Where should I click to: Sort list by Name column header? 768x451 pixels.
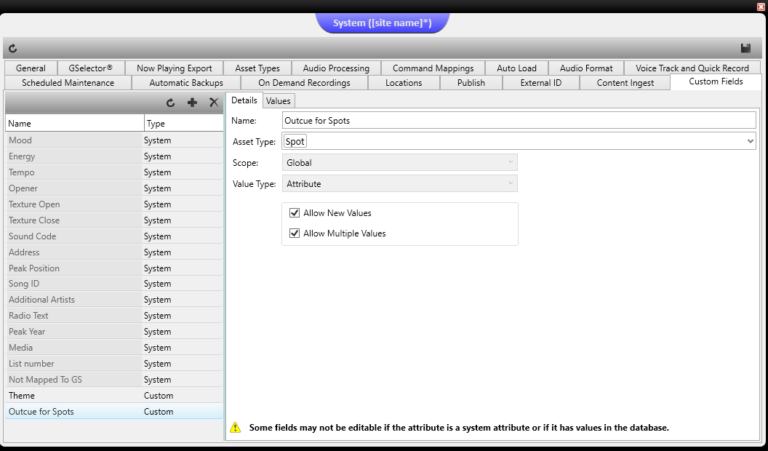click(72, 124)
